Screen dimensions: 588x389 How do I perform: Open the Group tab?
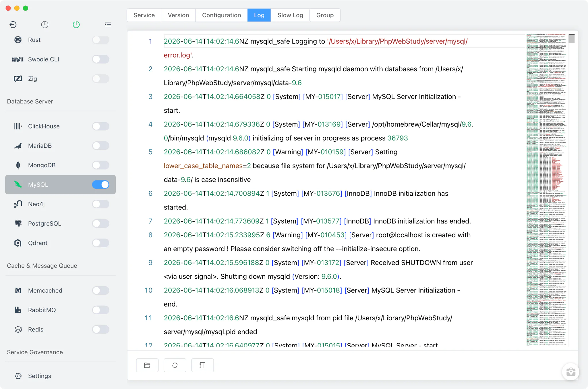(x=325, y=15)
